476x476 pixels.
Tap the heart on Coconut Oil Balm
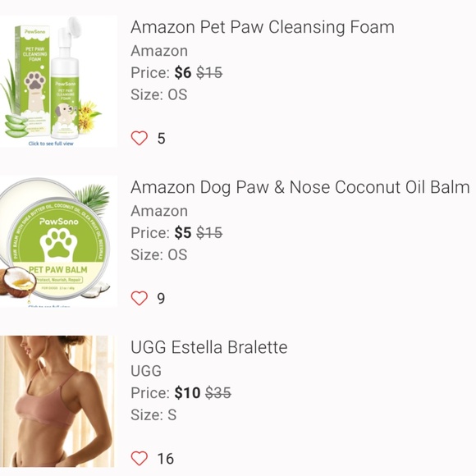coord(140,298)
